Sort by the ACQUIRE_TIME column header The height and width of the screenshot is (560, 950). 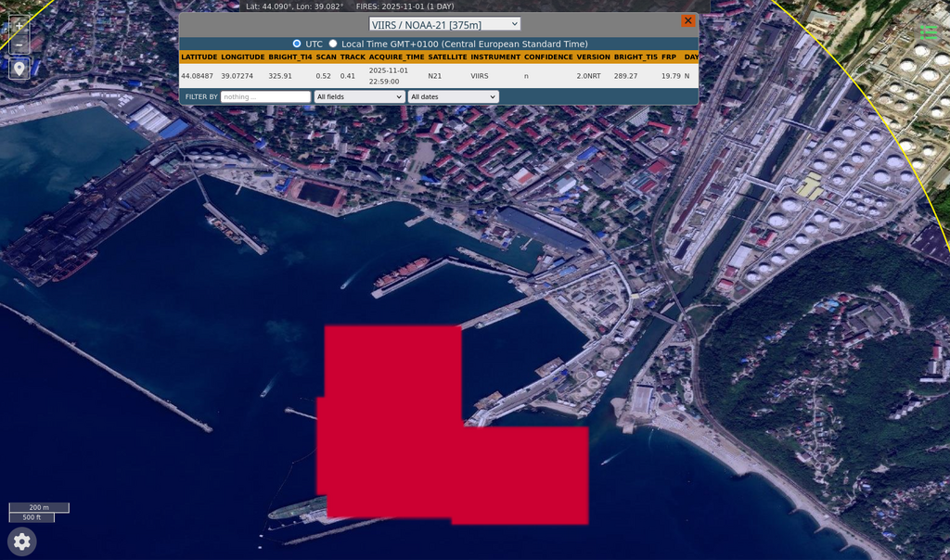click(396, 57)
